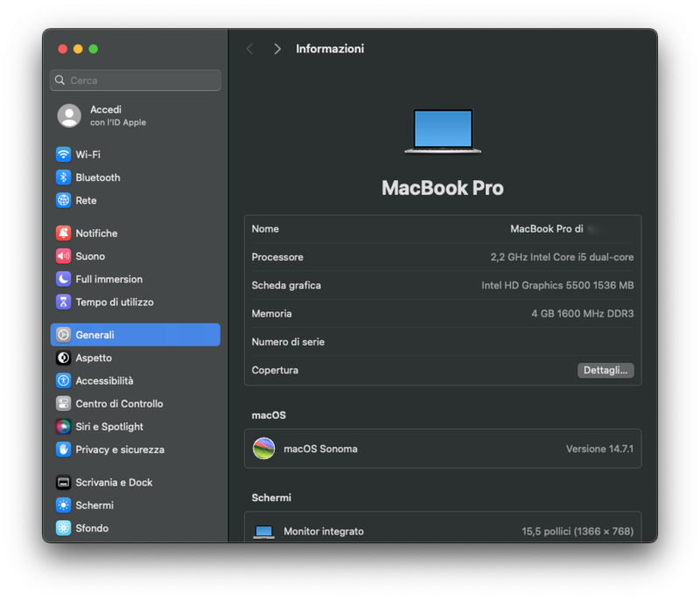Select the Bluetooth icon in sidebar
This screenshot has width=700, height=599.
[x=63, y=178]
